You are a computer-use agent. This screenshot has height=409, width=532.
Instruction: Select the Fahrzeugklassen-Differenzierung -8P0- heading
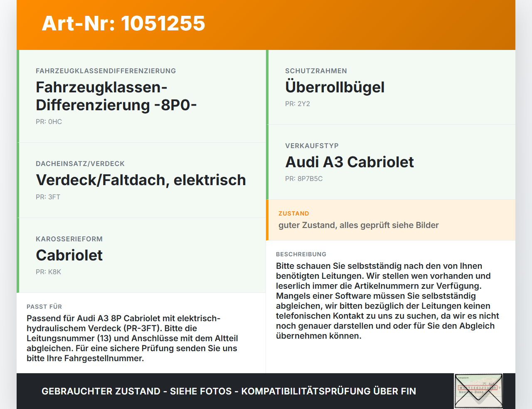[116, 96]
